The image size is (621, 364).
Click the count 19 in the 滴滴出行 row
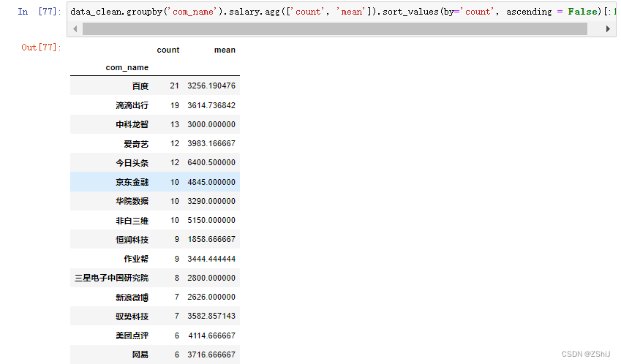tap(175, 105)
